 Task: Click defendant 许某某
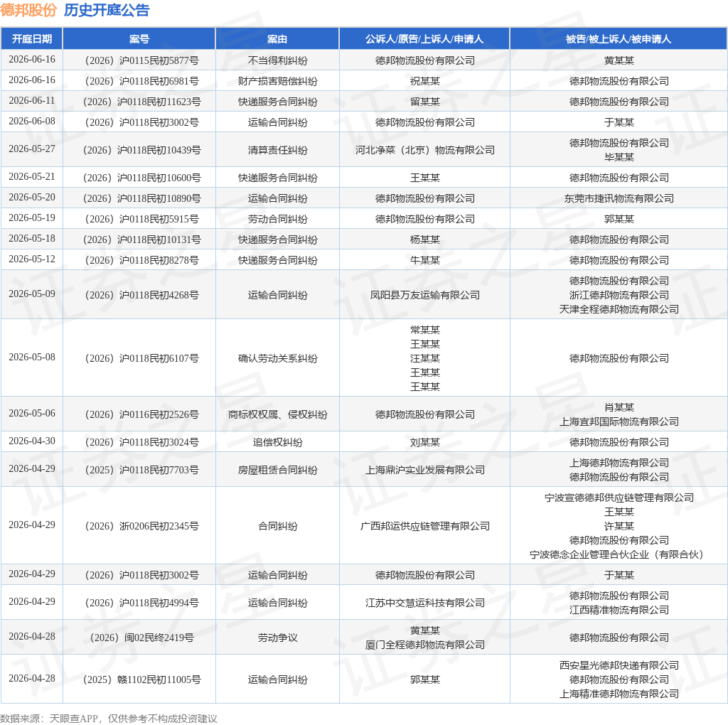tap(619, 527)
